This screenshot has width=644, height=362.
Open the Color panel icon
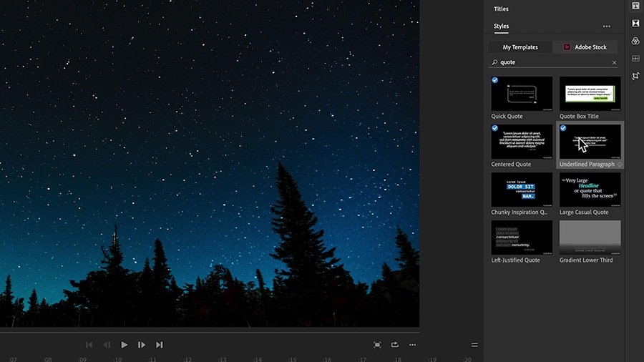[635, 41]
